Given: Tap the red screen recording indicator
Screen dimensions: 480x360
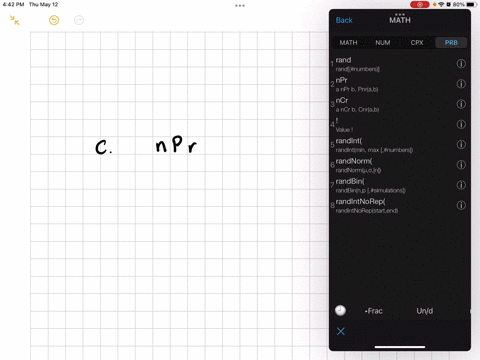Looking at the screenshot, I should [420, 4].
